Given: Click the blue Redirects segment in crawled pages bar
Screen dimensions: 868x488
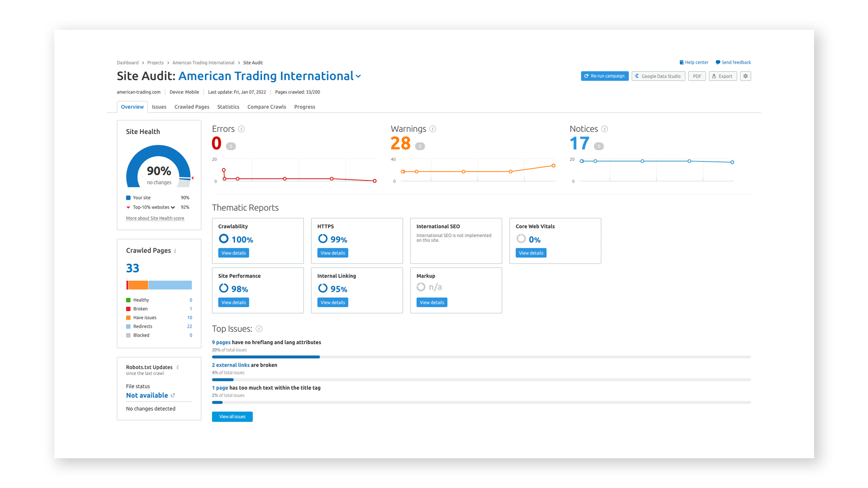Looking at the screenshot, I should pyautogui.click(x=170, y=285).
